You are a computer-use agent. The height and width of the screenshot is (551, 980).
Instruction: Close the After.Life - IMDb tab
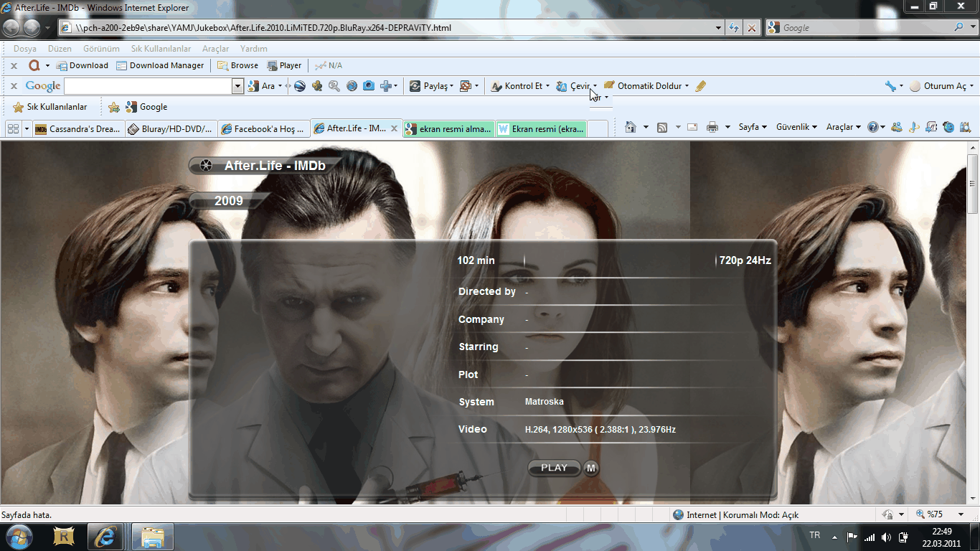pos(394,128)
